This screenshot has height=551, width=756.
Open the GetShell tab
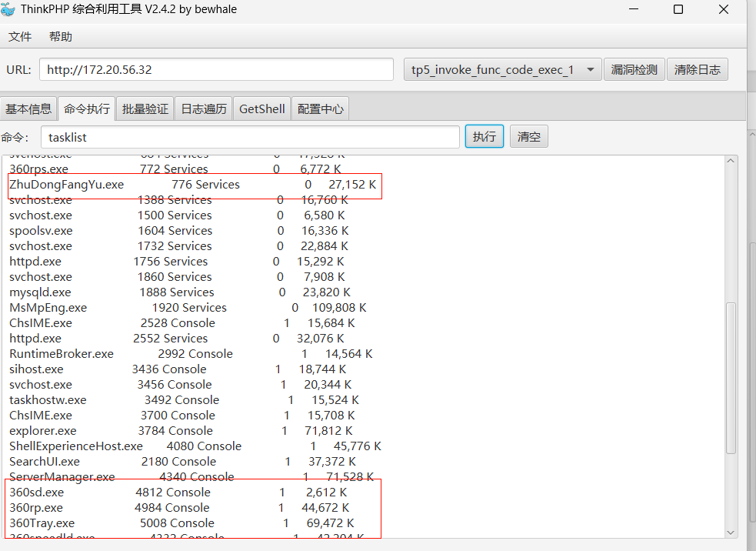click(x=262, y=109)
